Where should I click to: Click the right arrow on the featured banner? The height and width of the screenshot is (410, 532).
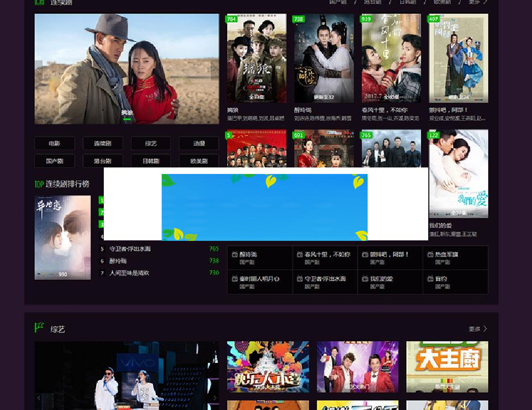tap(215, 69)
